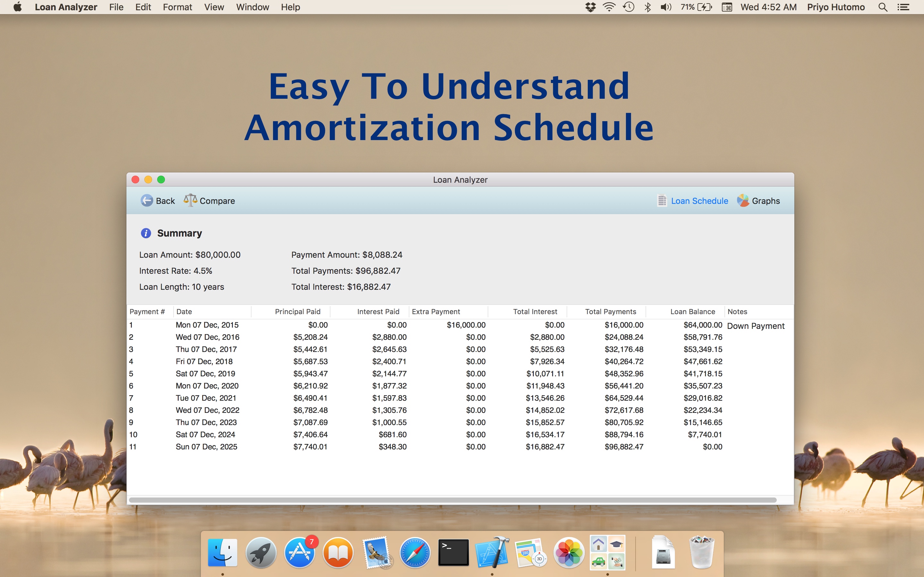
Task: Open the Format menu
Action: tap(177, 7)
